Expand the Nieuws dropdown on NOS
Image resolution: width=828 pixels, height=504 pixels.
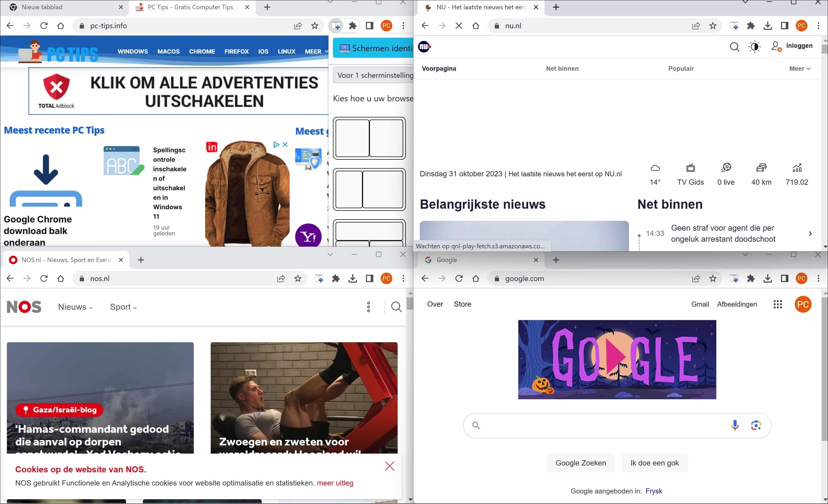point(75,307)
